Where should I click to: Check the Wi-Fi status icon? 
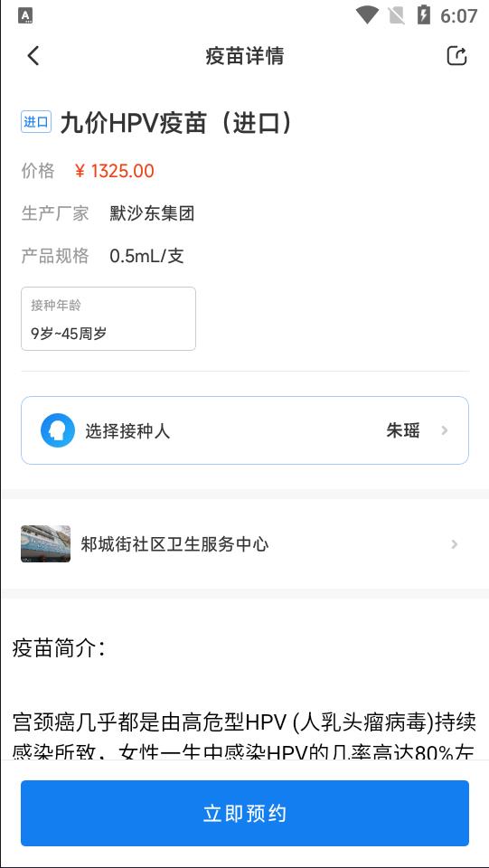pyautogui.click(x=367, y=15)
